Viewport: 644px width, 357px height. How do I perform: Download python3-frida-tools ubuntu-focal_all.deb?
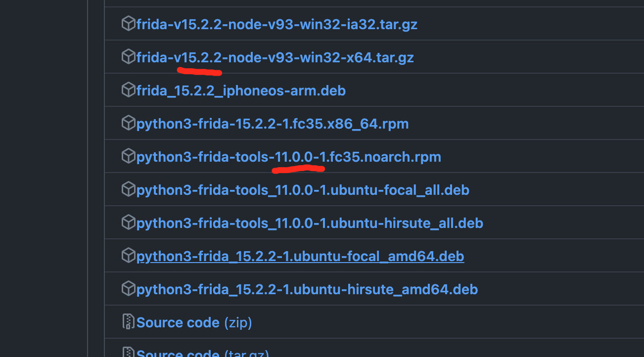point(303,190)
